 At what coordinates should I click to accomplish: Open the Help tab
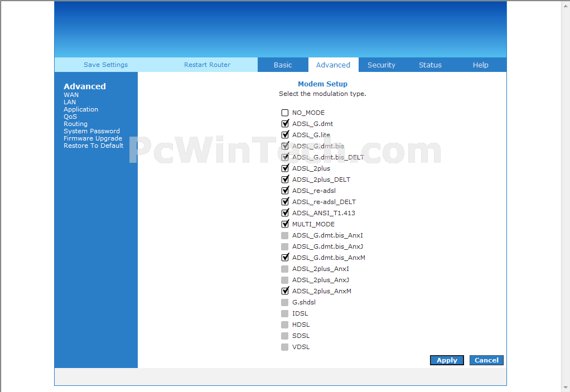(x=480, y=65)
